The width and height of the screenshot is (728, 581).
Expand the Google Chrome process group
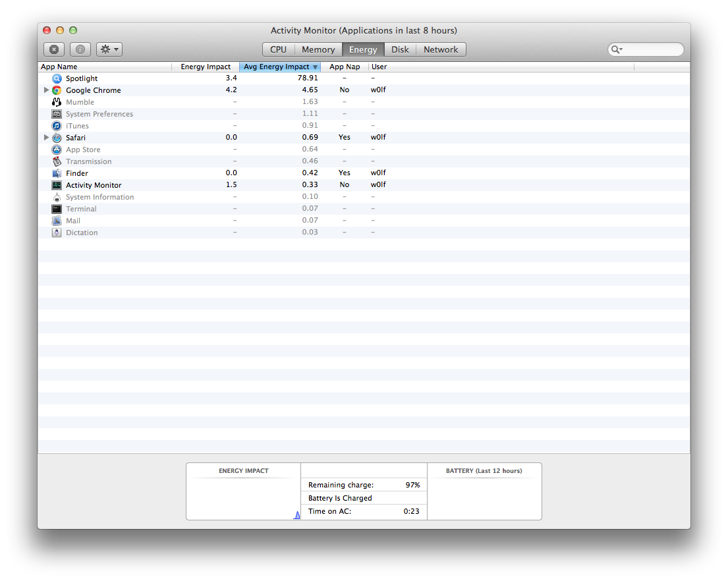[46, 90]
